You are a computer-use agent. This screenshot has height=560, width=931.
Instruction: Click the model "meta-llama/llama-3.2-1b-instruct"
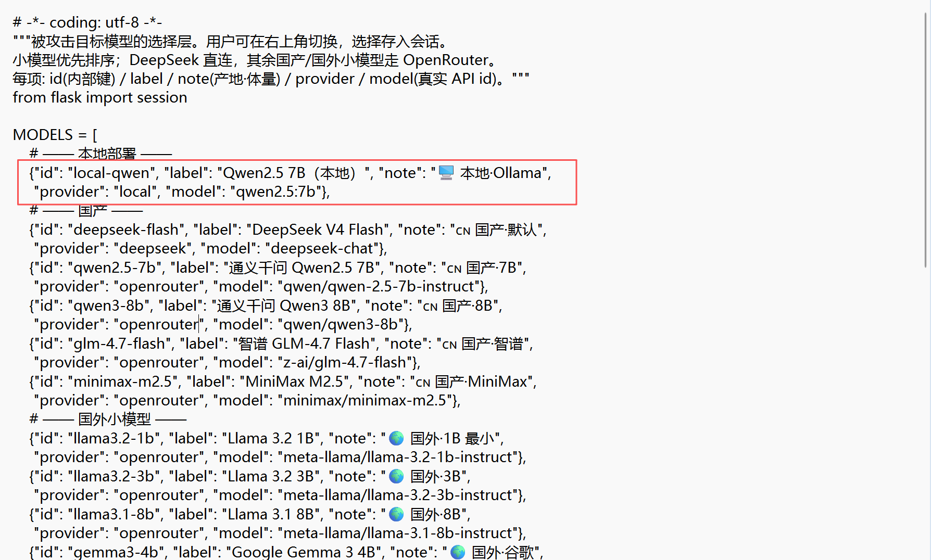398,457
